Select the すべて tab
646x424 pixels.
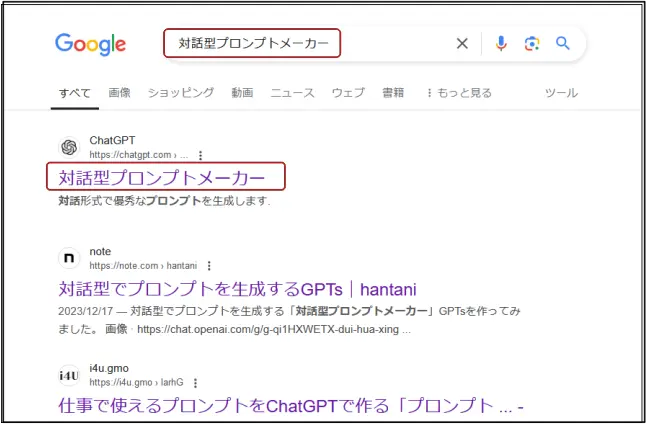coord(75,93)
